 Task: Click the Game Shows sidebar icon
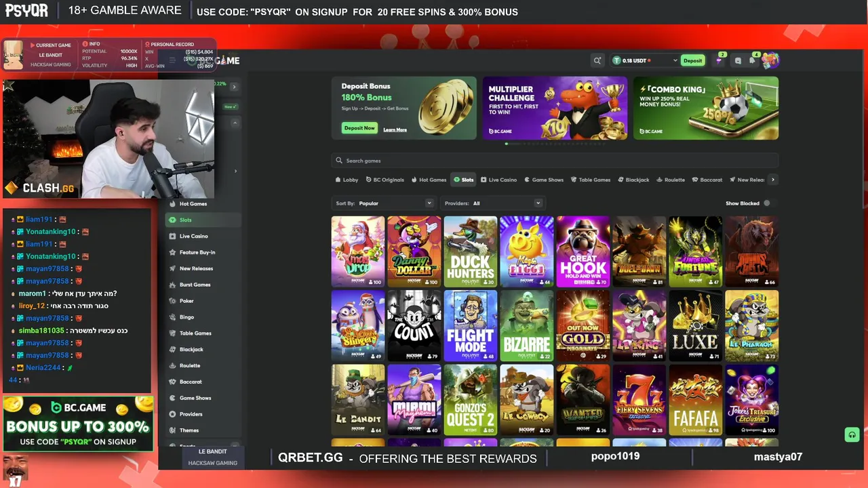point(172,398)
